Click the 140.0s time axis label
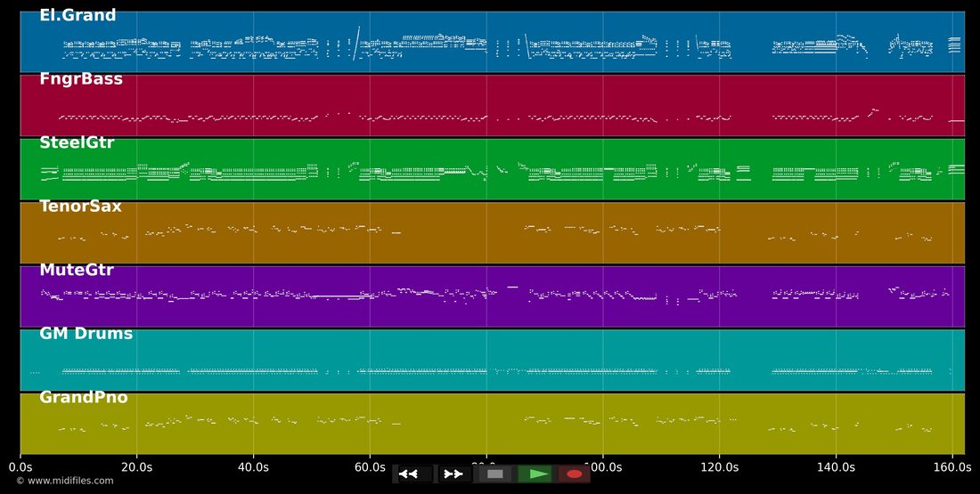This screenshot has height=494, width=980. [836, 467]
